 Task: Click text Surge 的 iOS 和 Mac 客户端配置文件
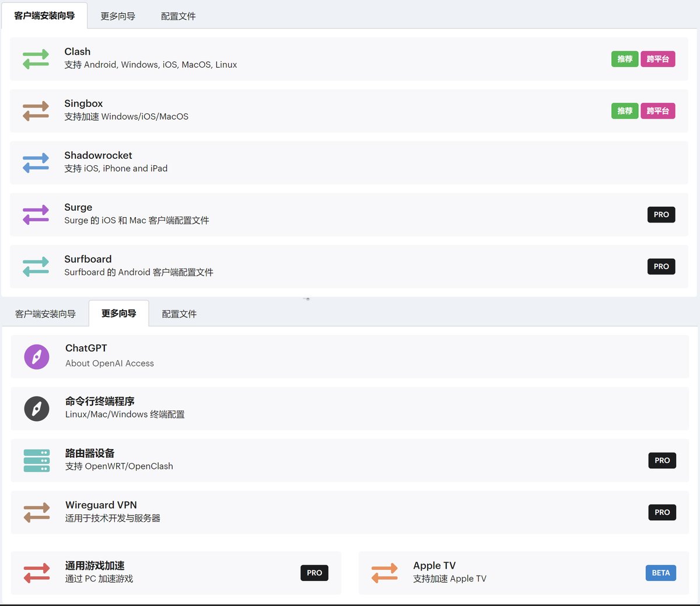click(x=136, y=221)
